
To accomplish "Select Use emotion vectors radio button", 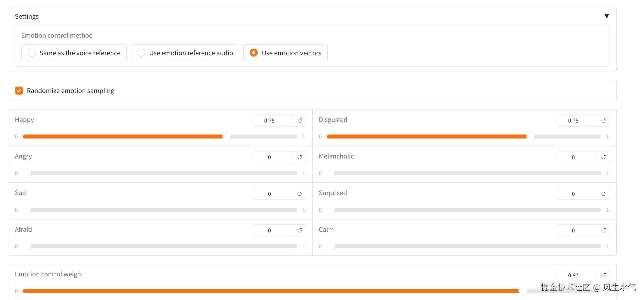I will (254, 53).
